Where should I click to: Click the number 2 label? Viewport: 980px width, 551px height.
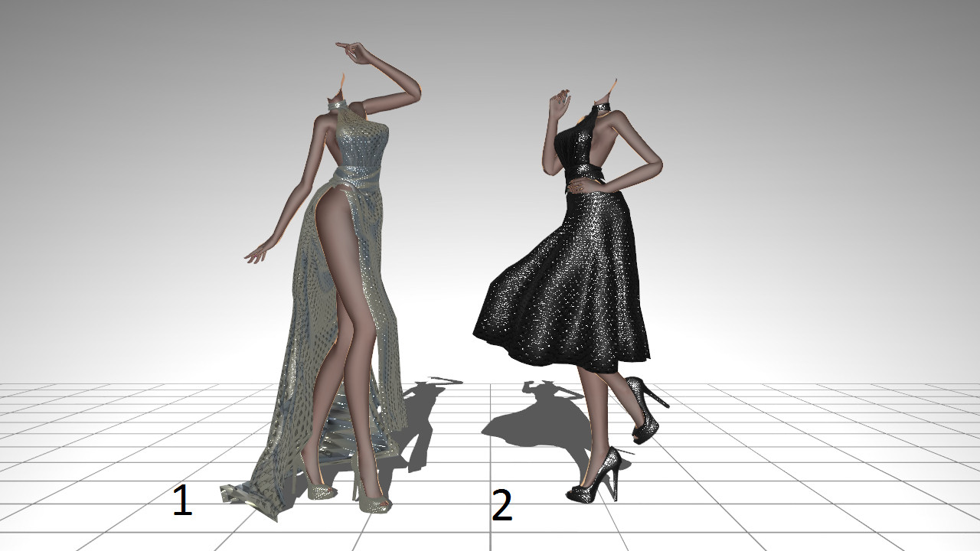pyautogui.click(x=501, y=507)
